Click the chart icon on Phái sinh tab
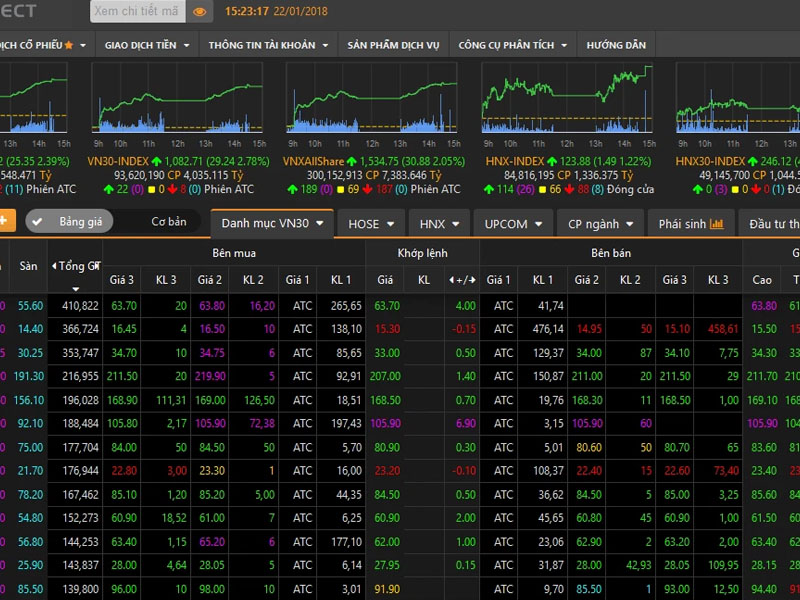Viewport: 800px width, 600px height. click(x=716, y=224)
